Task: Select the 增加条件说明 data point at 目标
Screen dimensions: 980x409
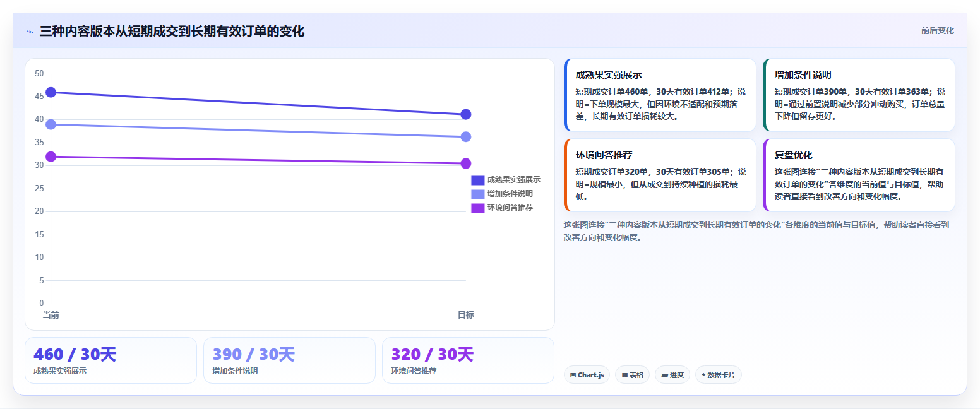Action: coord(466,137)
